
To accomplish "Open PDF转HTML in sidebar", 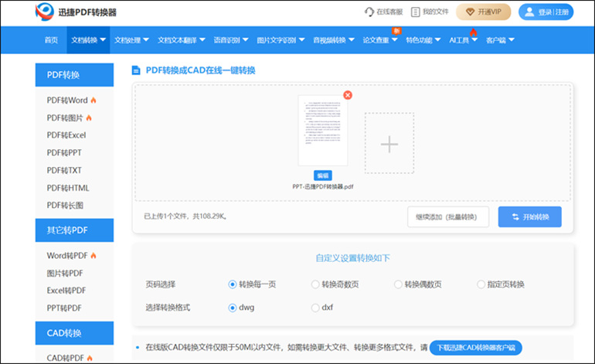I will pyautogui.click(x=68, y=188).
